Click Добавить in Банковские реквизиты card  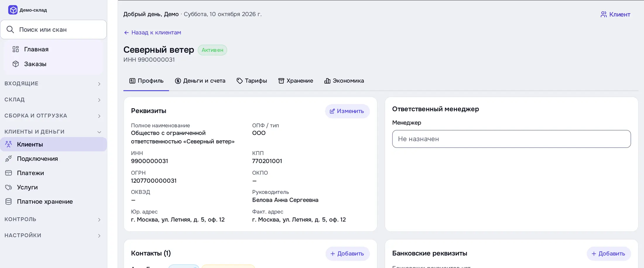[x=609, y=254]
